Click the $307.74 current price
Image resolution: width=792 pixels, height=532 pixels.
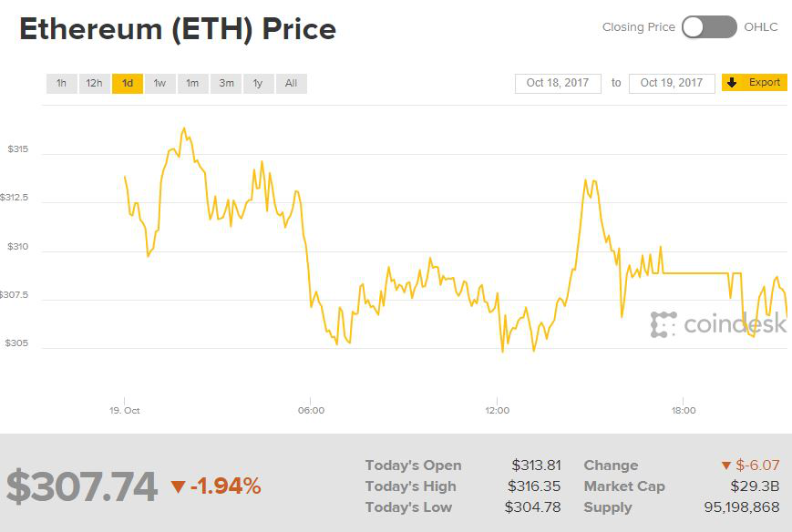click(82, 486)
